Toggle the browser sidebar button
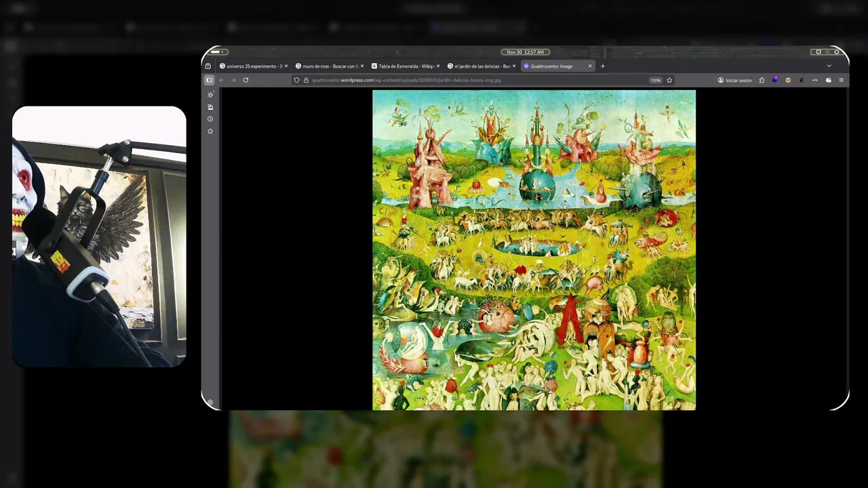Viewport: 868px width, 488px height. 209,80
